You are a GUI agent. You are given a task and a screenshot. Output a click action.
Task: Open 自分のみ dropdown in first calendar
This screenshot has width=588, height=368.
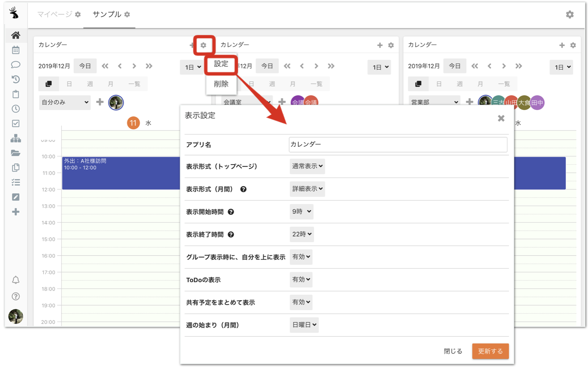pyautogui.click(x=65, y=102)
